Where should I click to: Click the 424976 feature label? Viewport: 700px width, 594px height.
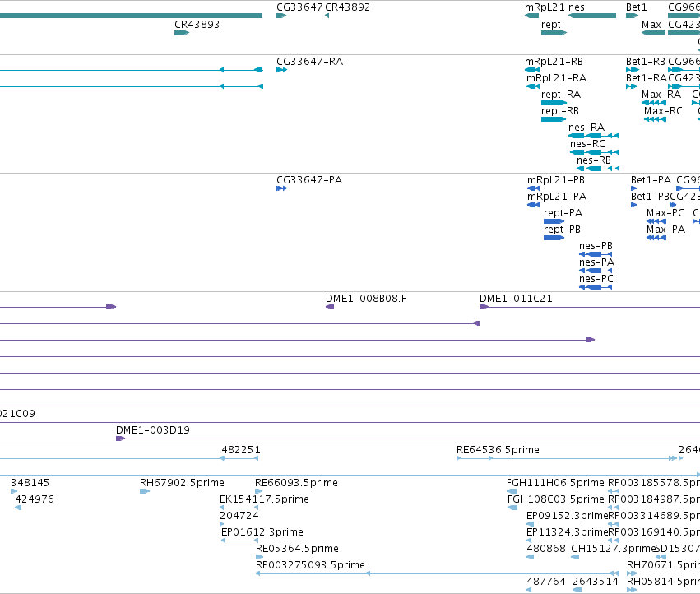[x=35, y=499]
